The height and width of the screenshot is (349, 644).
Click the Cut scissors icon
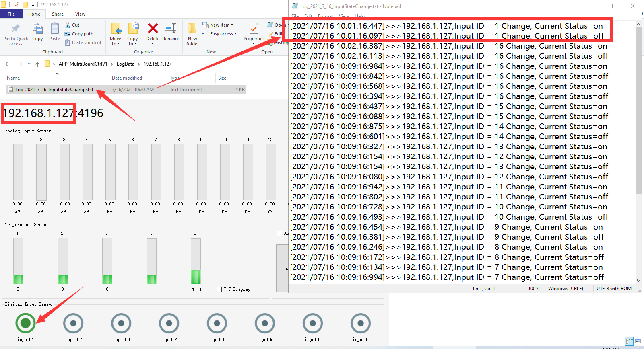68,25
